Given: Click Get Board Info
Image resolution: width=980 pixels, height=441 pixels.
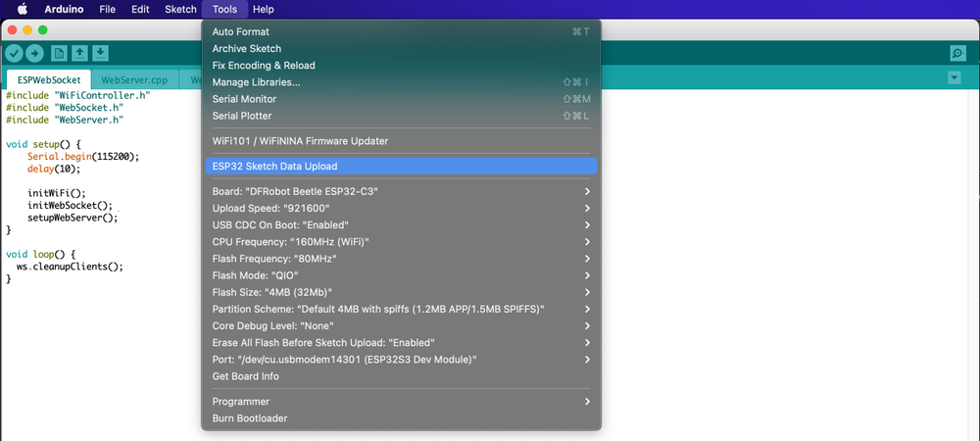Looking at the screenshot, I should (x=245, y=376).
